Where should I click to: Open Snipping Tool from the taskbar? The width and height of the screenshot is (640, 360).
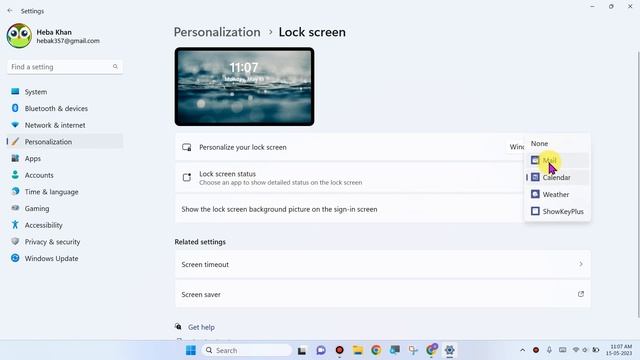click(413, 350)
